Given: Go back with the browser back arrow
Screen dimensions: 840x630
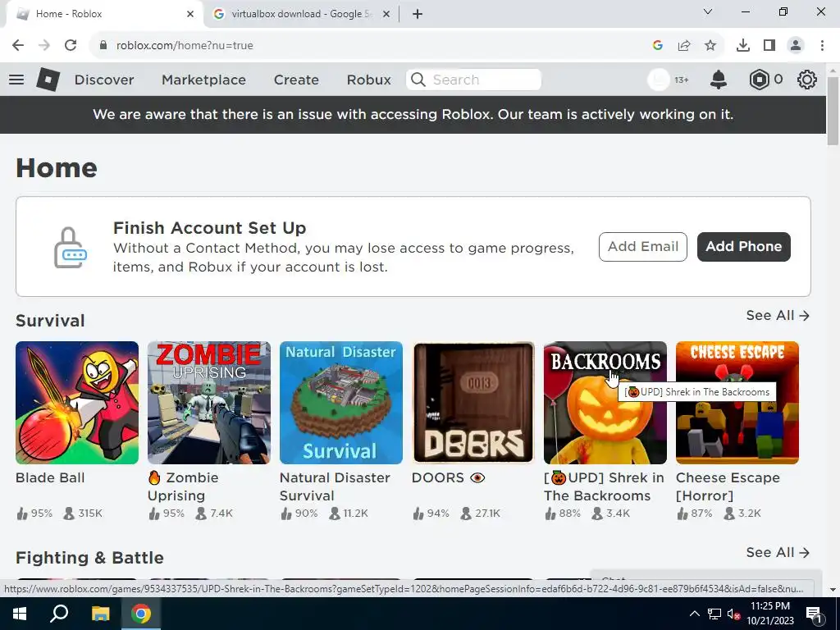Looking at the screenshot, I should 18,45.
